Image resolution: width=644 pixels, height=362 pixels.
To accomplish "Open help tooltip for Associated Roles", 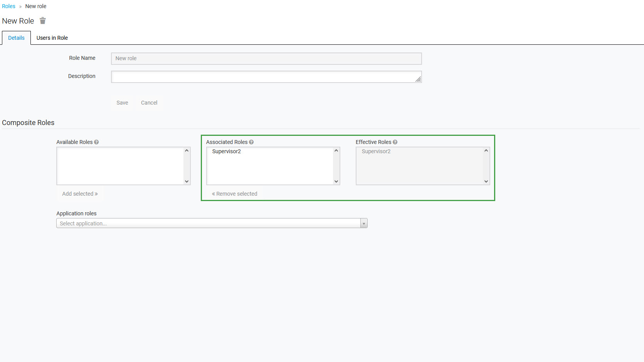I will (x=251, y=142).
